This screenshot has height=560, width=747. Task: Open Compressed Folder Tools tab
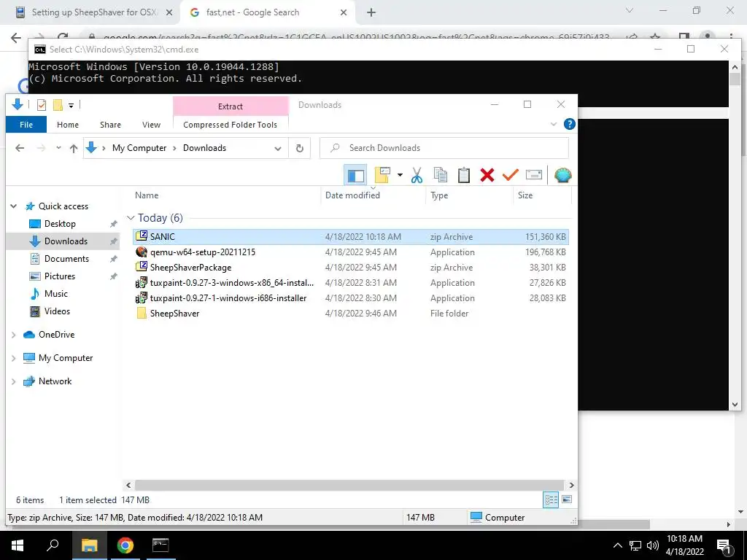(x=230, y=125)
